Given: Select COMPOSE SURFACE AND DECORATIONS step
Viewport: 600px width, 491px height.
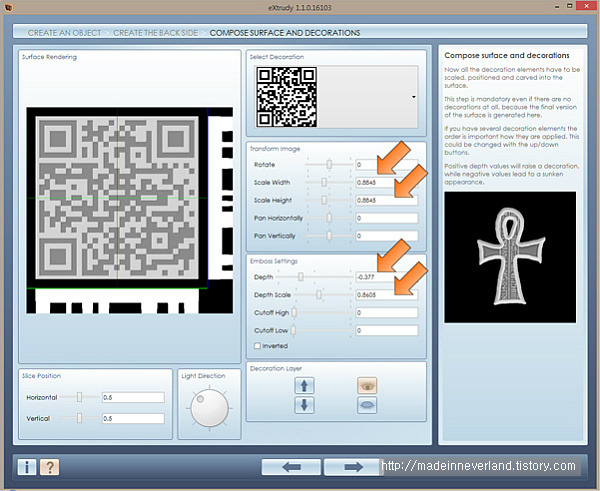Looking at the screenshot, I should pos(285,33).
